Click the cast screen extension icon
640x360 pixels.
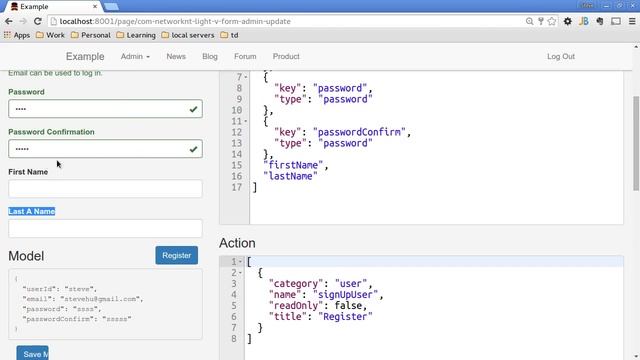tap(616, 21)
